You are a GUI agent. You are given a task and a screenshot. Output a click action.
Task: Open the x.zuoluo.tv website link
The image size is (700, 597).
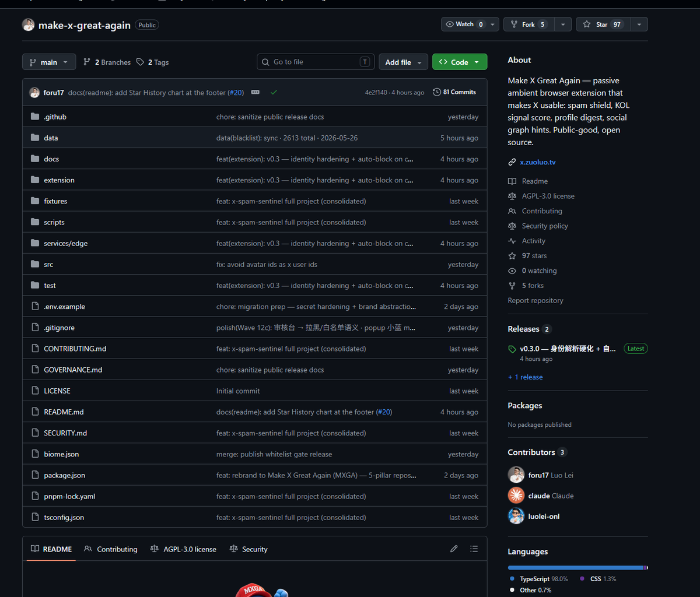[x=538, y=162]
